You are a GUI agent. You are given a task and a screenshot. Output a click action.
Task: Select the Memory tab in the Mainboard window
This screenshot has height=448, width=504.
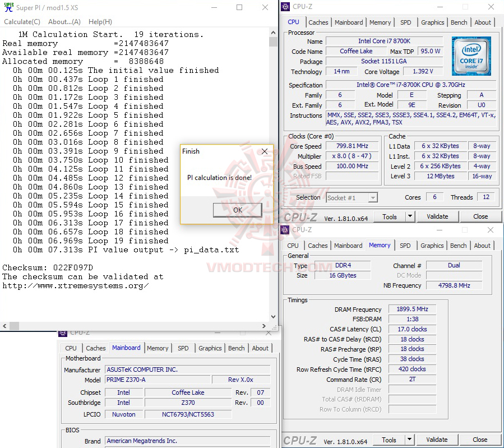point(158,348)
